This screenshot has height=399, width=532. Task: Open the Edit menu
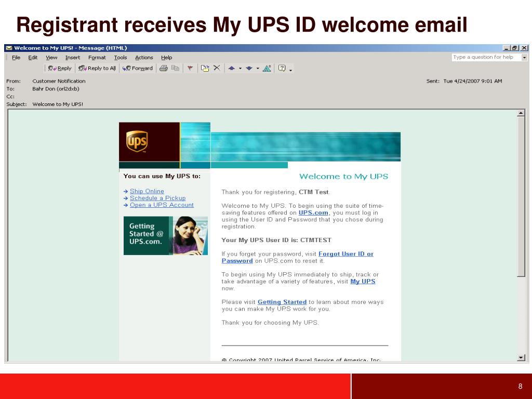tap(33, 58)
